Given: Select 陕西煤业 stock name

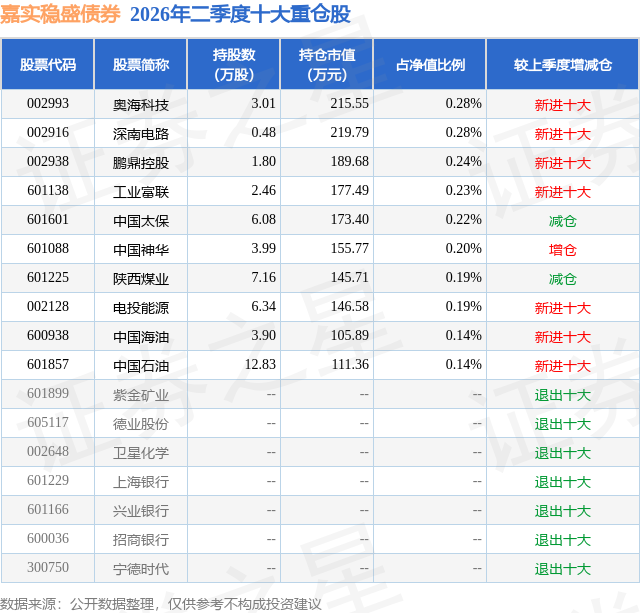Looking at the screenshot, I should coord(141,279).
